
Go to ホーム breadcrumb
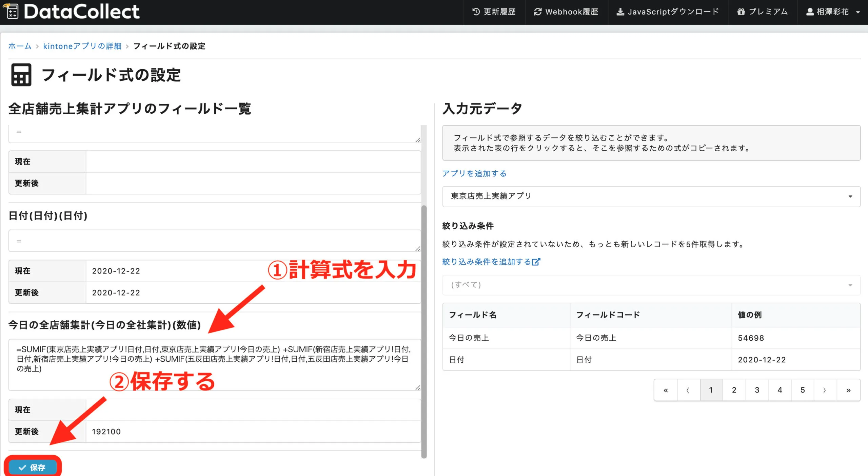coord(20,46)
